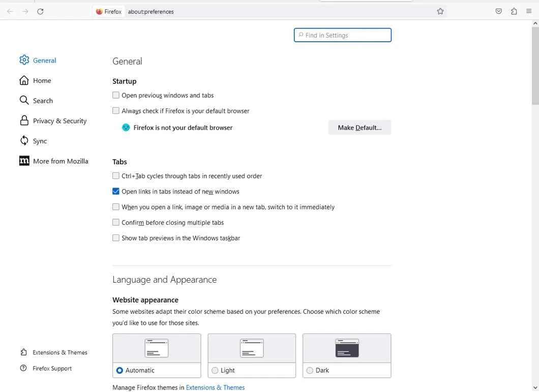Open the Home settings category
Screen dimensions: 539x392
(36, 80)
